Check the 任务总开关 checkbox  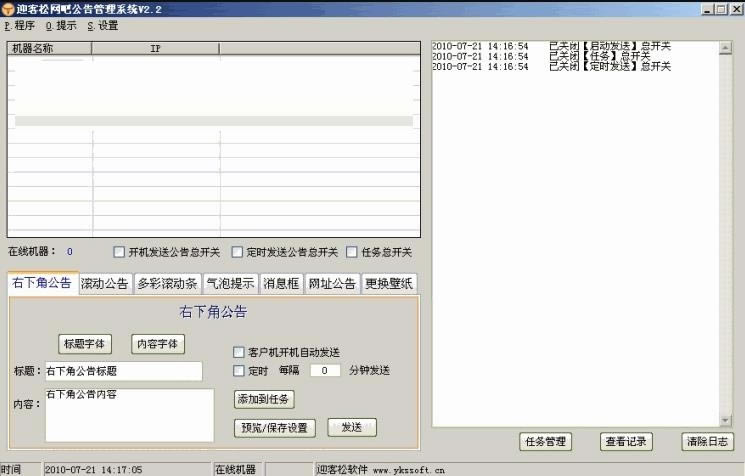pyautogui.click(x=352, y=252)
